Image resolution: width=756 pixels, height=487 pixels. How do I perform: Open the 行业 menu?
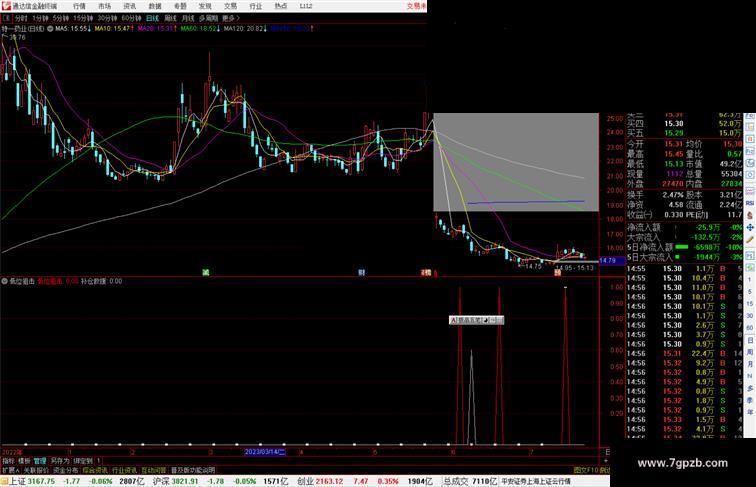pyautogui.click(x=256, y=6)
